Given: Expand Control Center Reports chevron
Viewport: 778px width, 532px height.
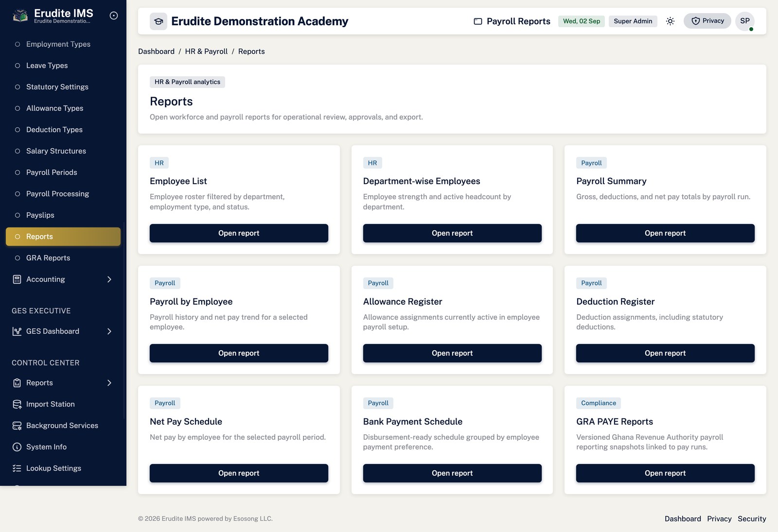Looking at the screenshot, I should [x=109, y=383].
